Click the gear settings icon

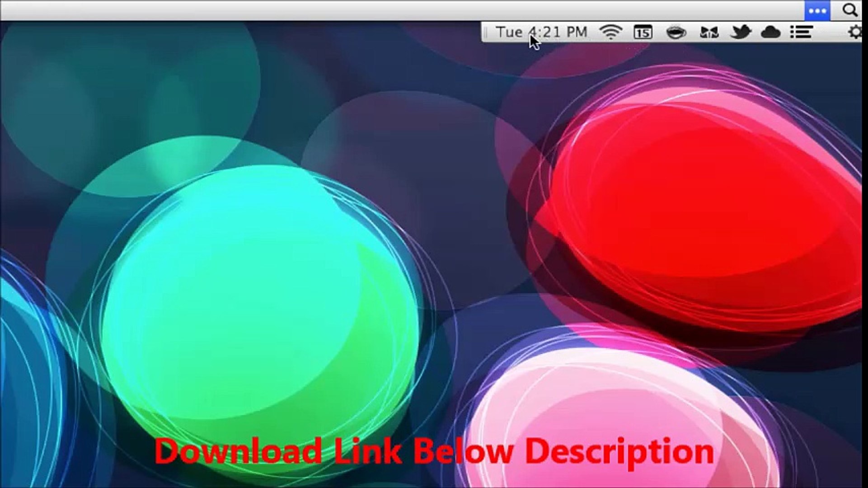click(854, 32)
